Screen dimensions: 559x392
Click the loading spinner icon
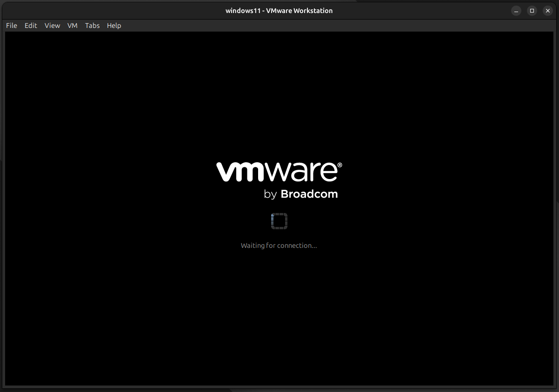point(279,221)
